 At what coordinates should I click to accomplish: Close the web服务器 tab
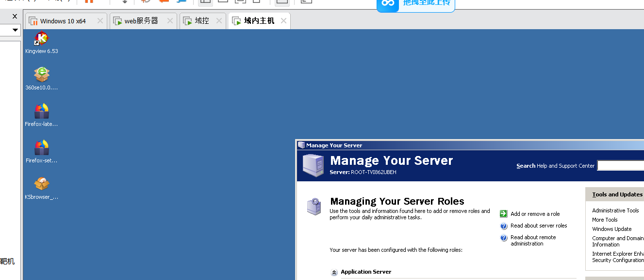click(x=170, y=21)
